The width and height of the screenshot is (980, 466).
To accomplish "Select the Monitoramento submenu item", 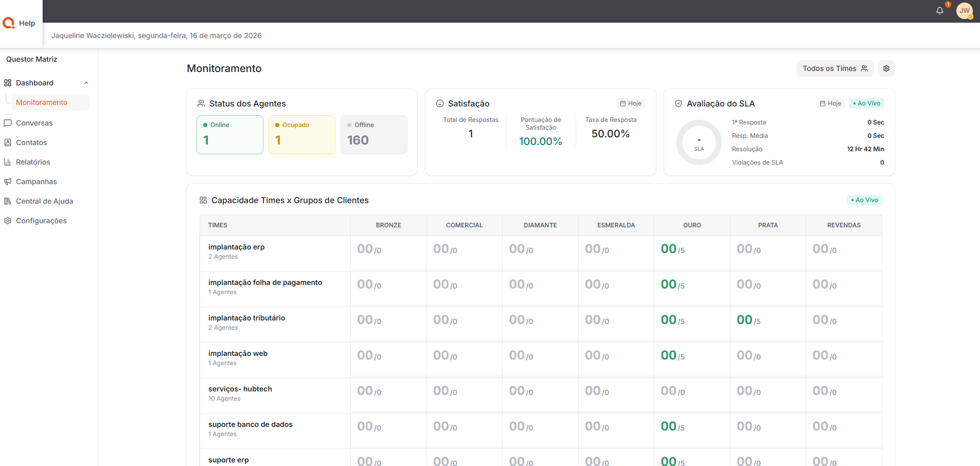I will point(42,102).
